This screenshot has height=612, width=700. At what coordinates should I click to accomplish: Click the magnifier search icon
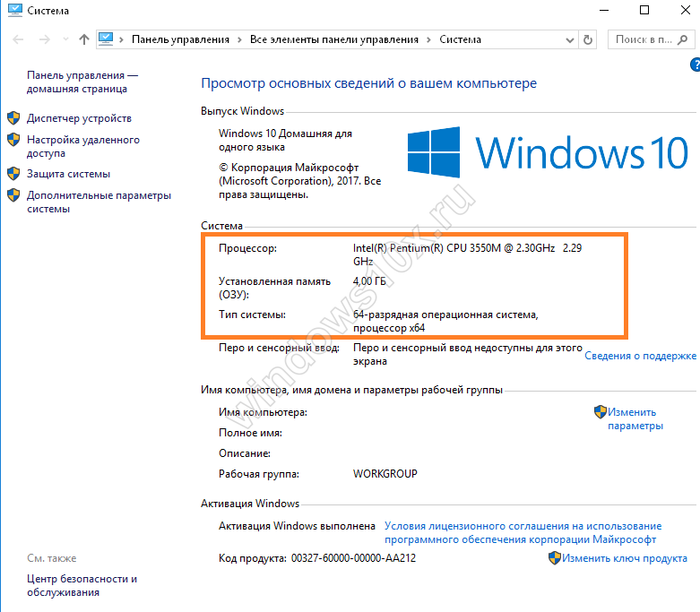683,39
